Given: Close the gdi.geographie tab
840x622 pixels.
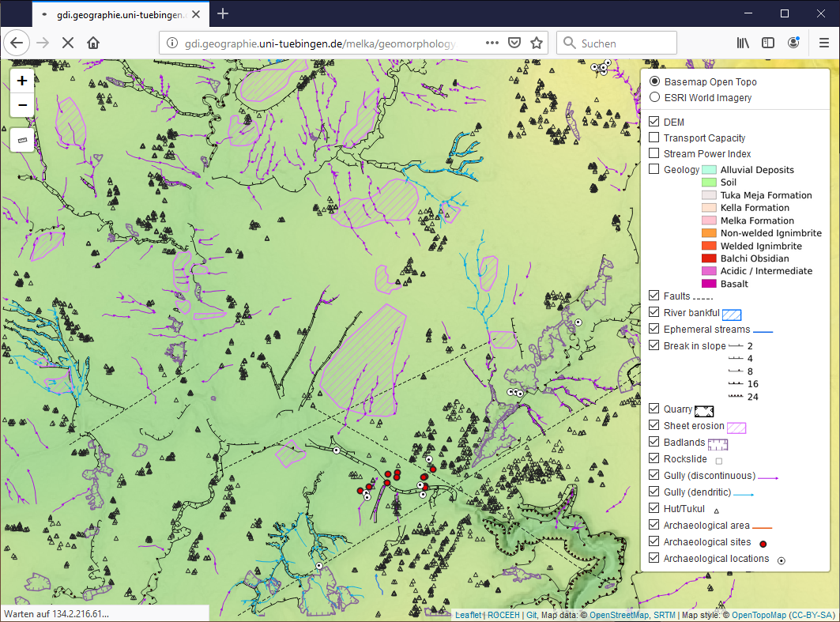Looking at the screenshot, I should pyautogui.click(x=196, y=14).
